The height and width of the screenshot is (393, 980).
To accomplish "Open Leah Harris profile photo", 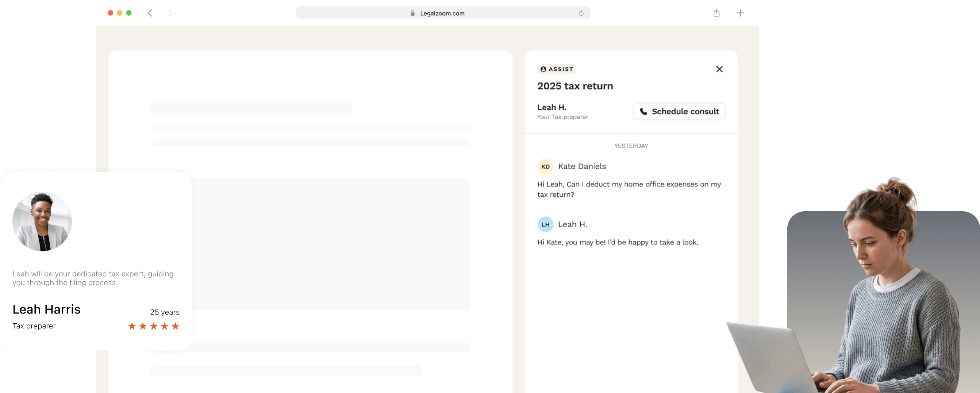I will click(42, 221).
